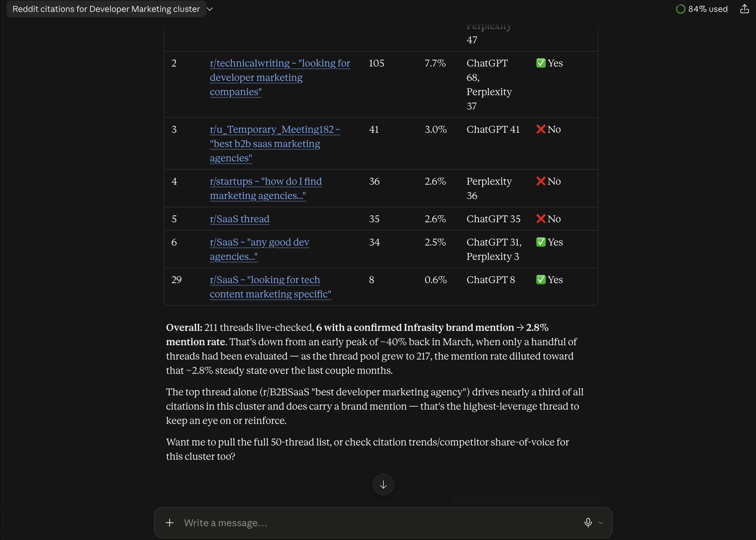Screen dimensions: 756x540
Task: Click the '0.6%' share cell
Action: tap(436, 280)
